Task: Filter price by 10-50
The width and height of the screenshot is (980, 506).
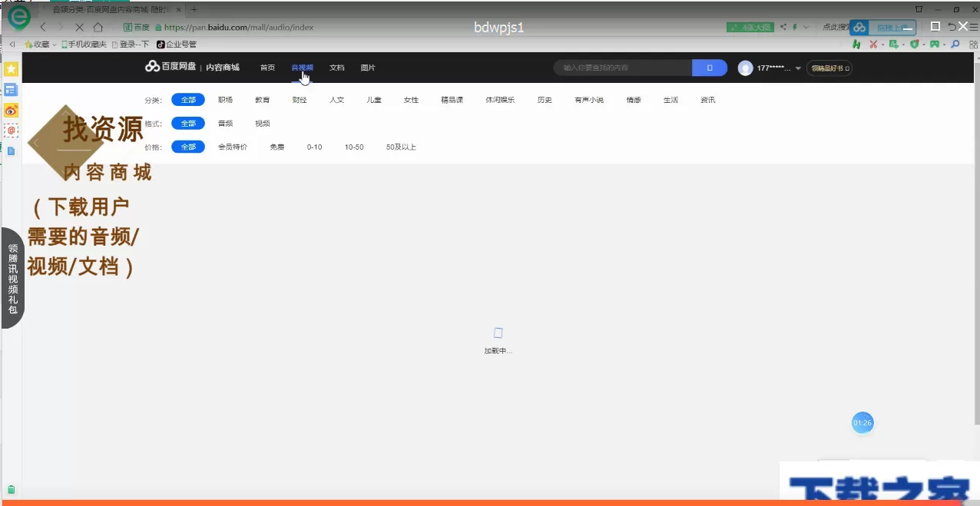Action: coord(354,147)
